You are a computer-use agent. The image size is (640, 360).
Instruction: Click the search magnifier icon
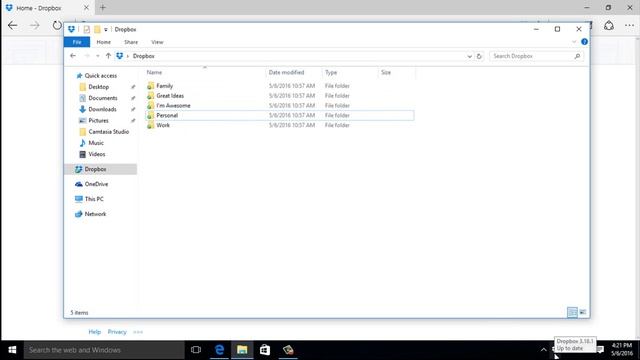577,56
